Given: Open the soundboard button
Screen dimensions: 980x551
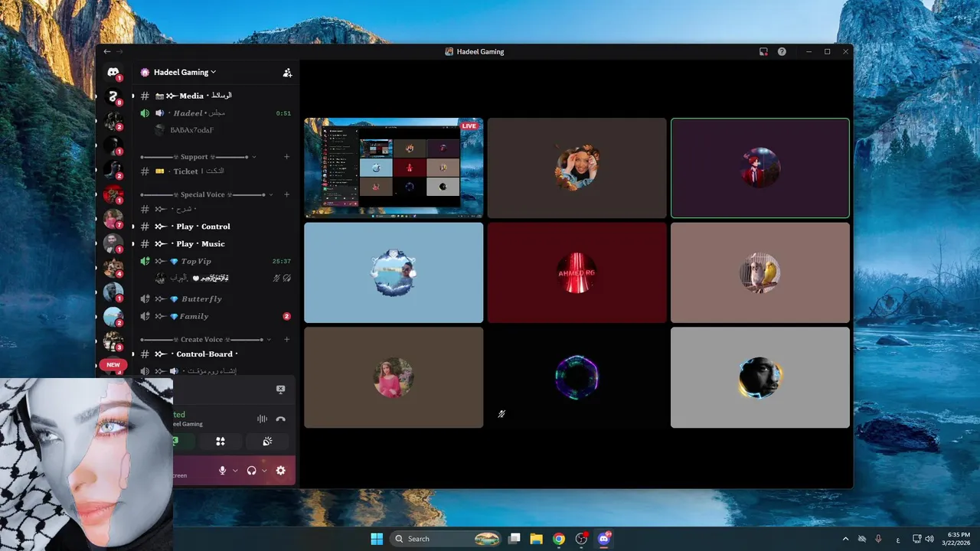Looking at the screenshot, I should (268, 442).
